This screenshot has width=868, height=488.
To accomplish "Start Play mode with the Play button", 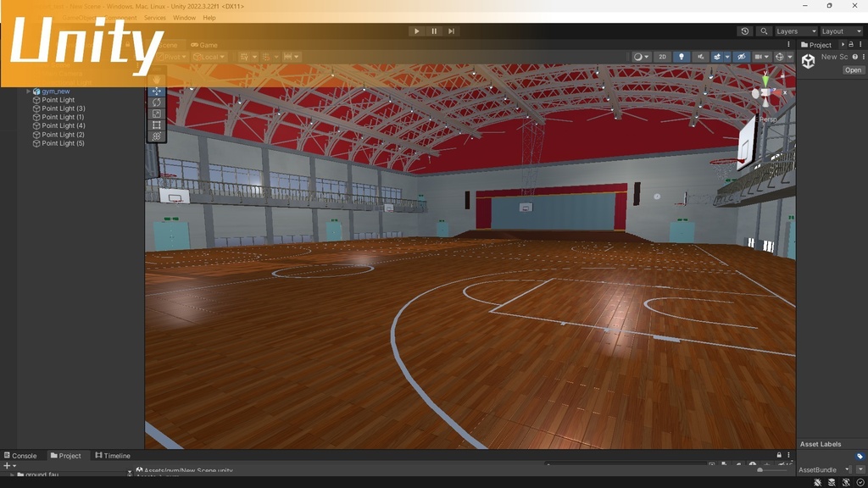I will coord(416,31).
